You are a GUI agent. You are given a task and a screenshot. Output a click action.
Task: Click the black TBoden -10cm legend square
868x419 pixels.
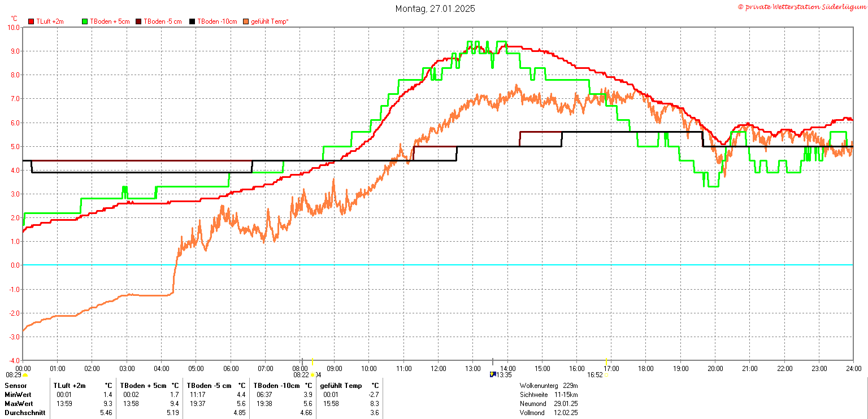pyautogui.click(x=193, y=21)
